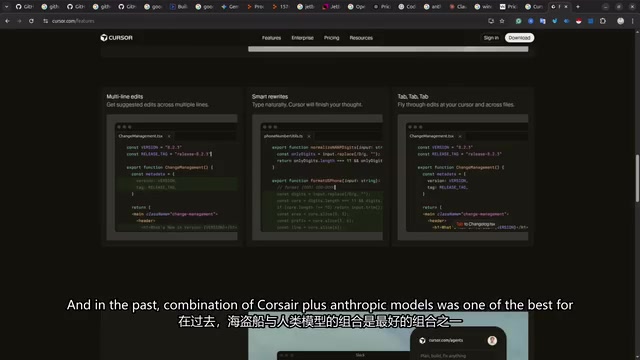This screenshot has width=640, height=360.
Task: Bookmark this page with the star
Action: click(x=502, y=21)
